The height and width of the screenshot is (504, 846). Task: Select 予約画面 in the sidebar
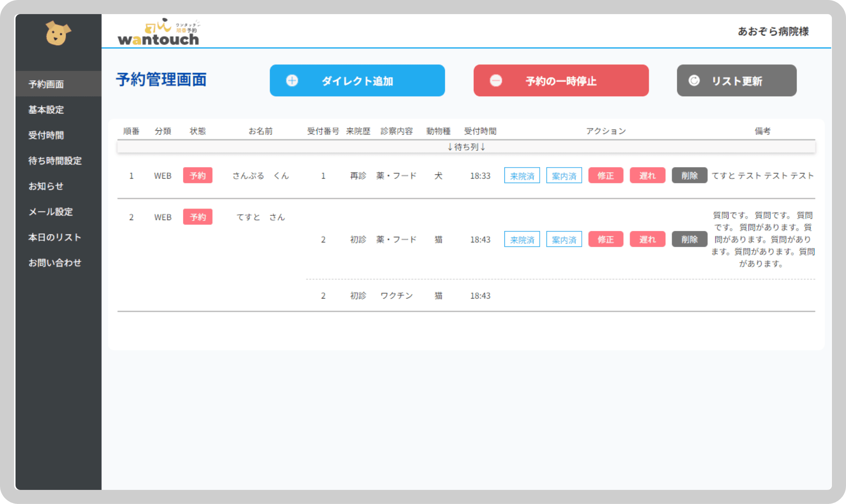46,84
